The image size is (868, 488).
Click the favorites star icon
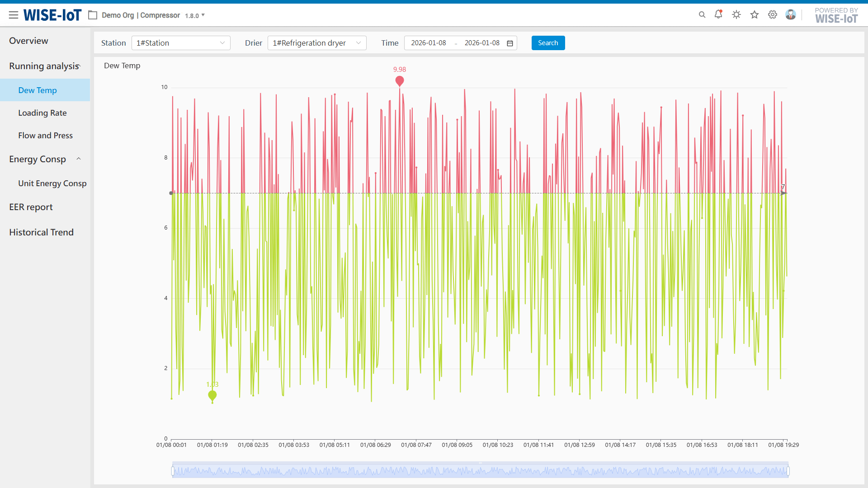[755, 15]
